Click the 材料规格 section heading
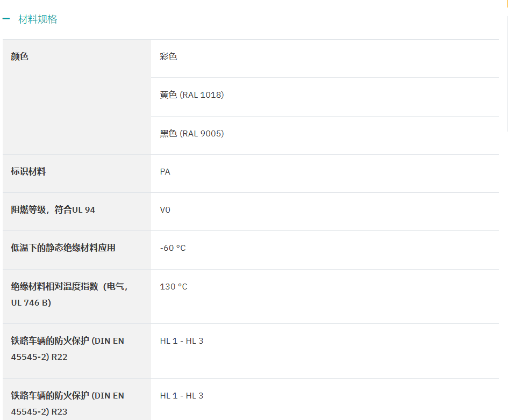 pos(38,19)
